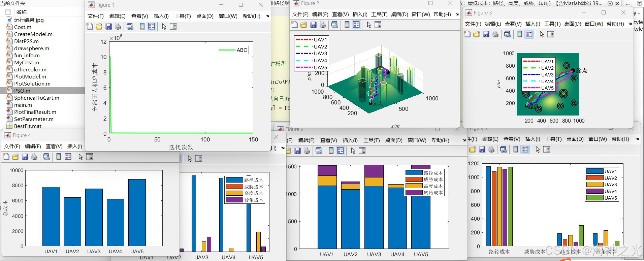The height and width of the screenshot is (261, 644).
Task: Open 工具(T) menu in Figure 3
Action: coord(552,24)
